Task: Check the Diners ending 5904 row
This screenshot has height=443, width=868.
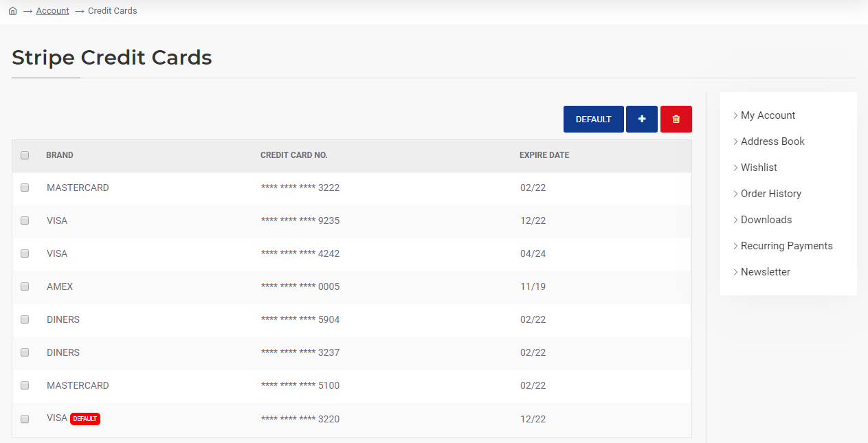Action: coord(25,319)
